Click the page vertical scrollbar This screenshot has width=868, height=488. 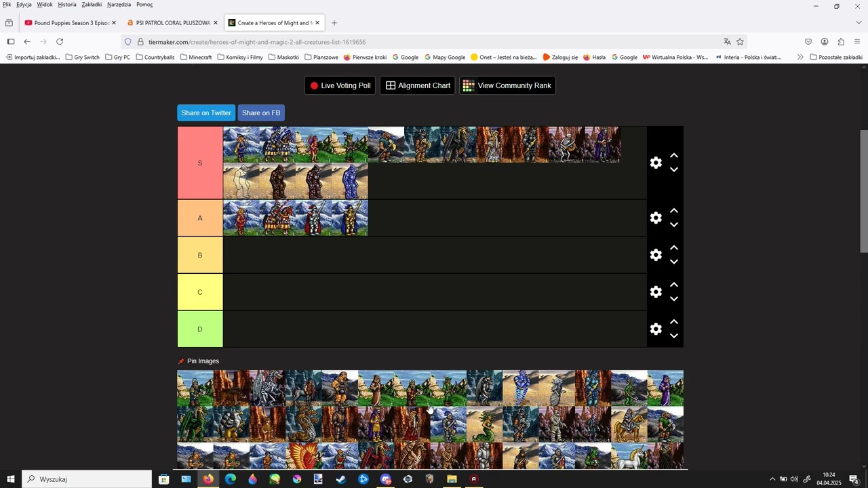(864, 191)
